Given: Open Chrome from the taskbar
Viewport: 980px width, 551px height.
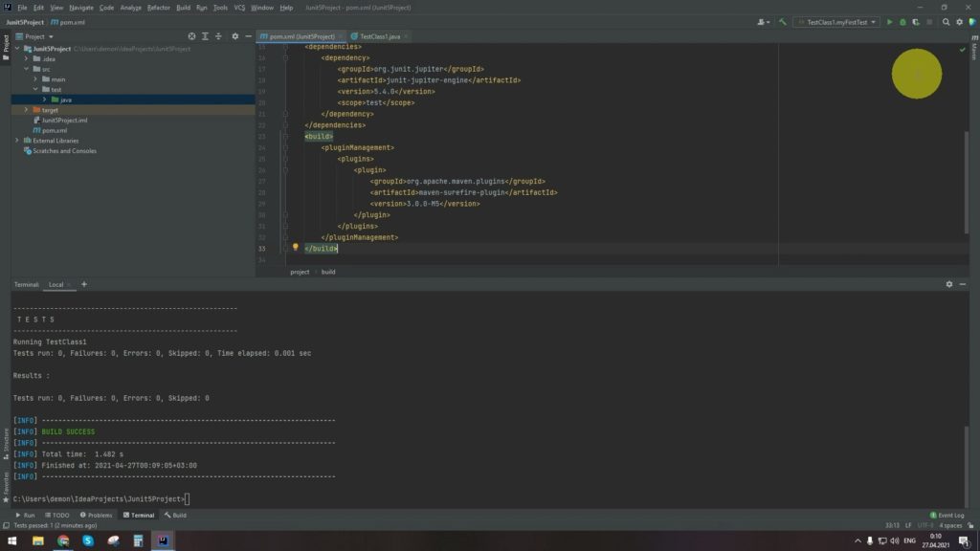Looking at the screenshot, I should coord(63,541).
